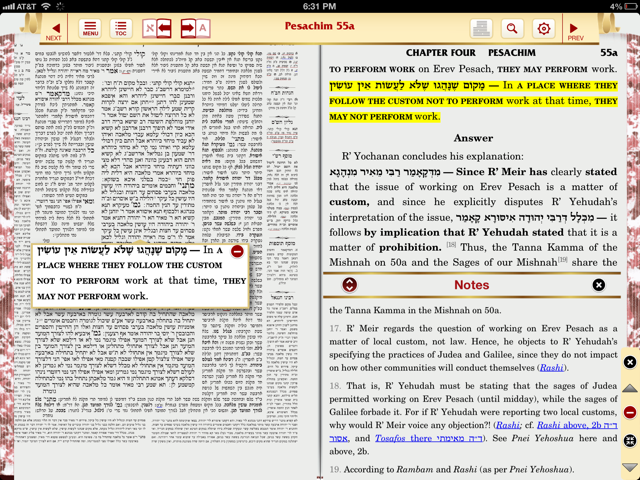The width and height of the screenshot is (640, 480).
Task: Go to the PREV page
Action: tap(575, 30)
